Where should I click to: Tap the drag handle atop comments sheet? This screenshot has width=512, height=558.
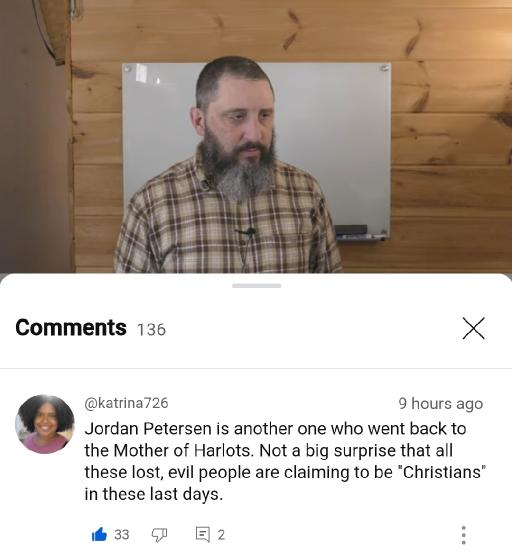pos(257,285)
